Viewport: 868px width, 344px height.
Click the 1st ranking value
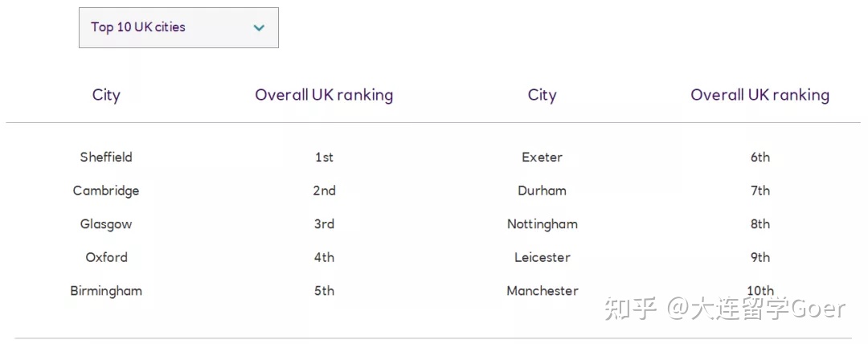pyautogui.click(x=325, y=158)
